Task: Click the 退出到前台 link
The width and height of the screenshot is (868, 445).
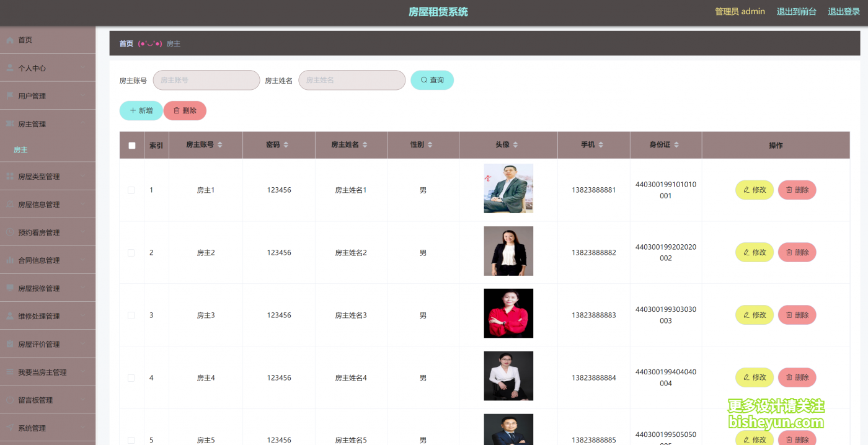Action: (797, 11)
